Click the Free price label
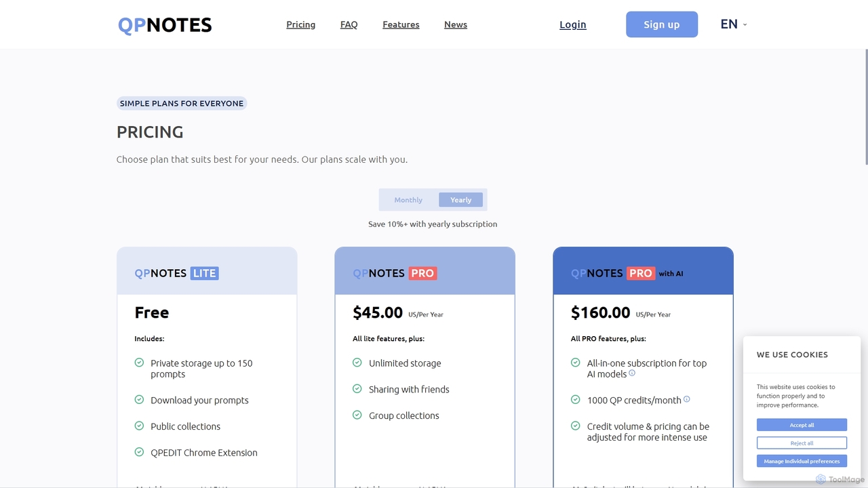Screen dimensions: 868x488 [152, 312]
